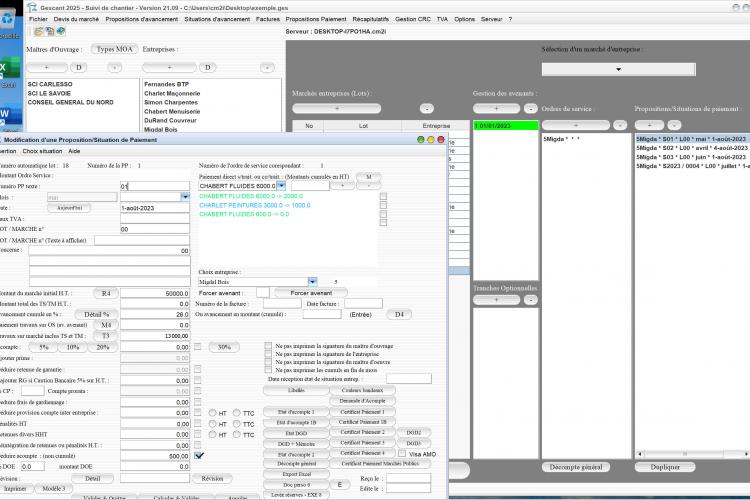Click the 10% acompte button
Image resolution: width=750 pixels, height=500 pixels.
[73, 347]
